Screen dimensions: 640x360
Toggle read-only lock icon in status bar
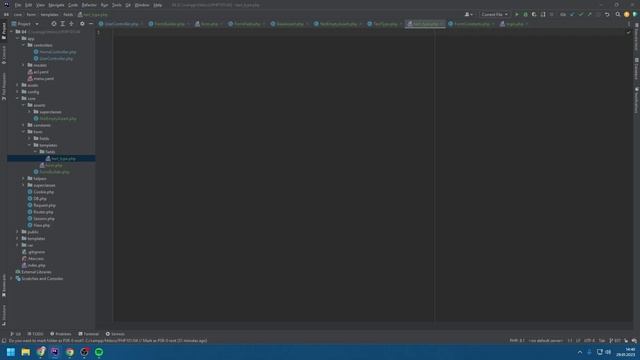(626, 340)
